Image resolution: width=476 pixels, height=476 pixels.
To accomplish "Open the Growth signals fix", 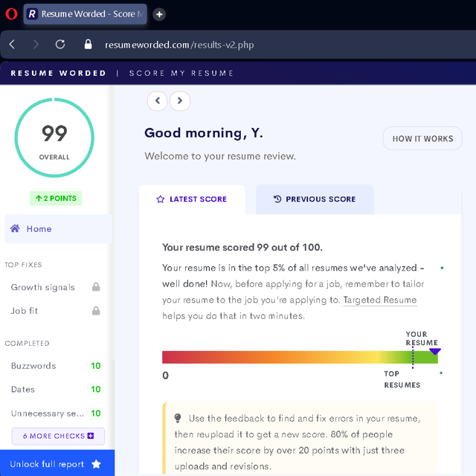I will 56,287.
